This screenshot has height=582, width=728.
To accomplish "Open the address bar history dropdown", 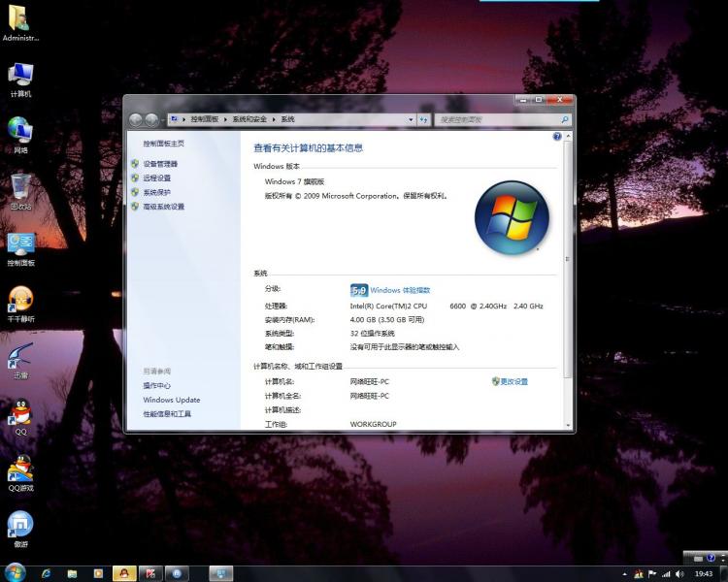I will pos(411,119).
